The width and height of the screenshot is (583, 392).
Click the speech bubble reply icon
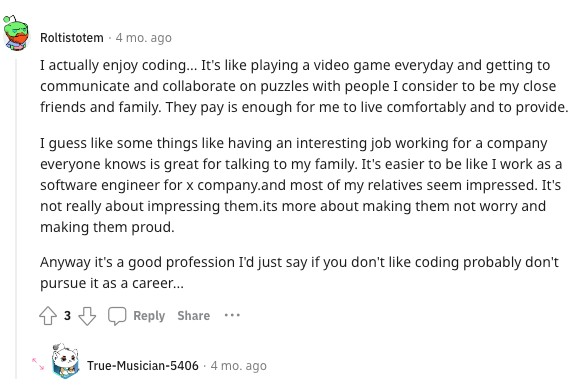[x=117, y=316]
